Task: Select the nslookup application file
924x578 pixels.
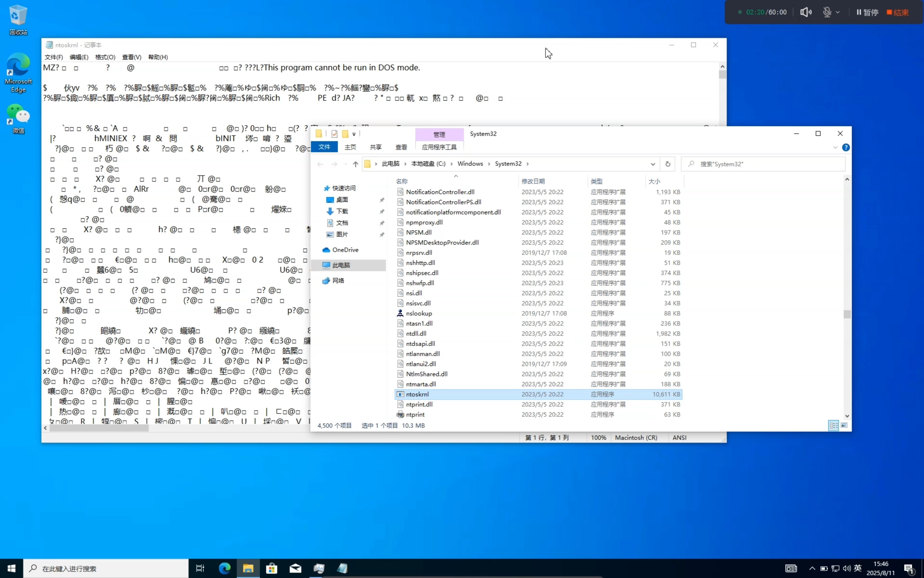Action: click(538, 313)
